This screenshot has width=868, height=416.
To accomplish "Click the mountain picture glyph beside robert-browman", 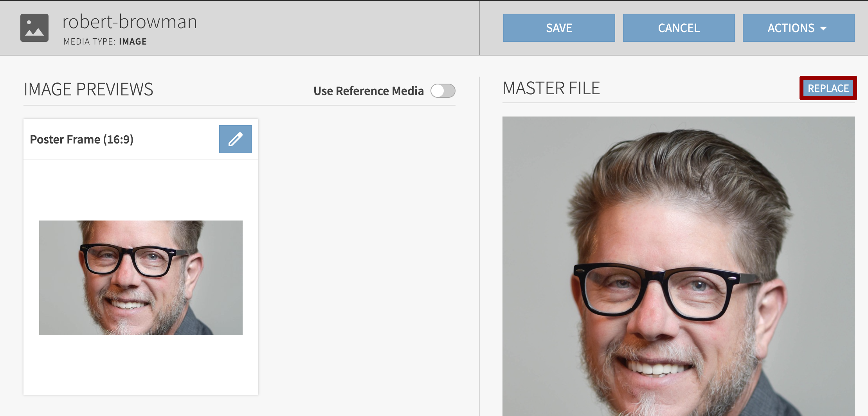I will pyautogui.click(x=34, y=28).
